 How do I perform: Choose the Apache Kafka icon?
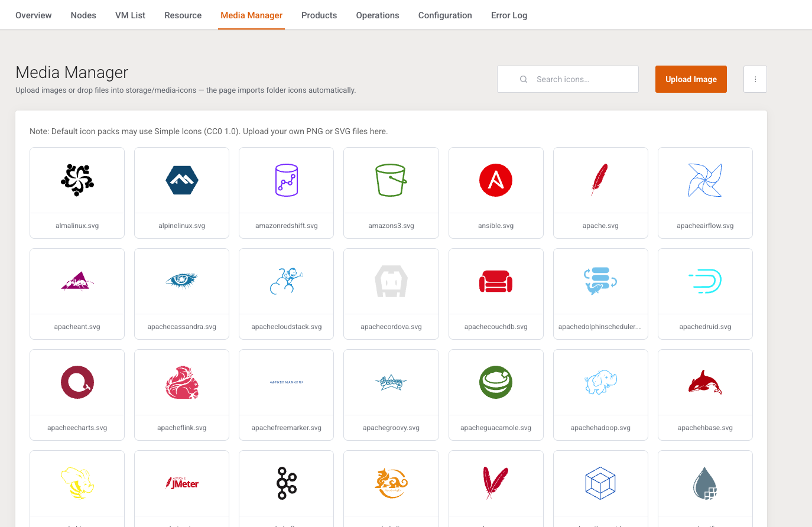point(287,483)
